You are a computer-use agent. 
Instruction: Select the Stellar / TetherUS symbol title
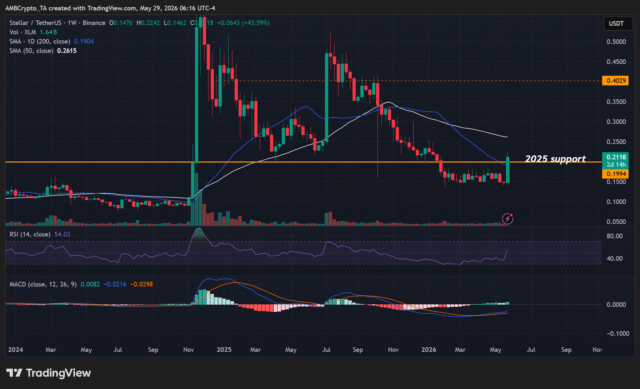click(36, 23)
